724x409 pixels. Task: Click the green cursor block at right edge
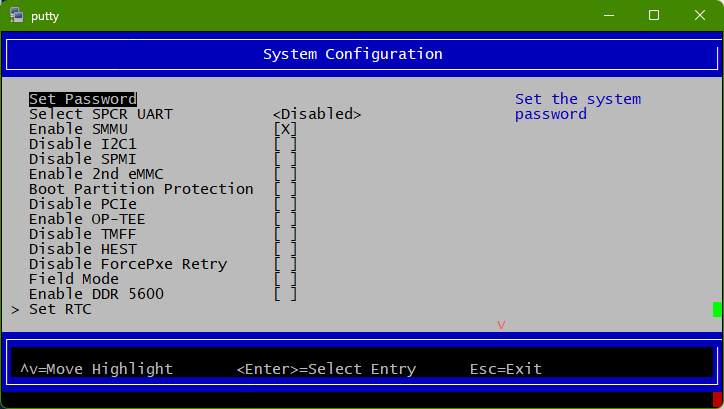pos(717,309)
